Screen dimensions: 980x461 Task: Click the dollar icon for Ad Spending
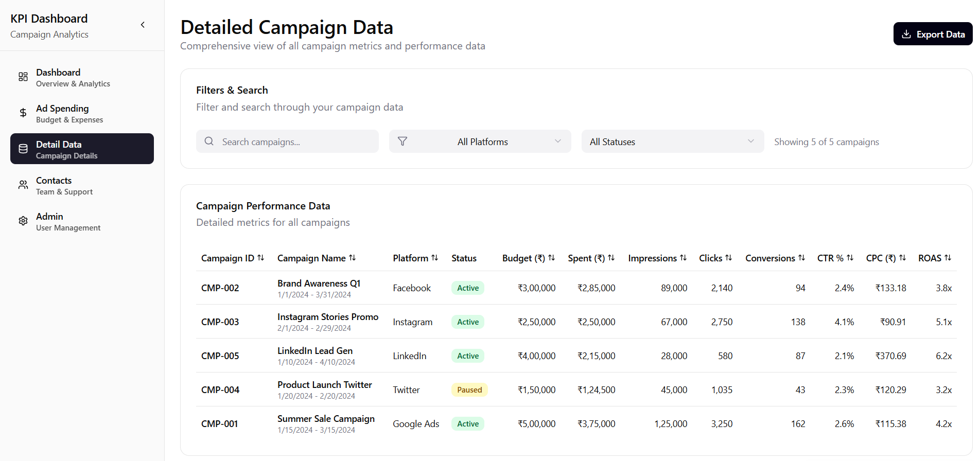coord(23,113)
